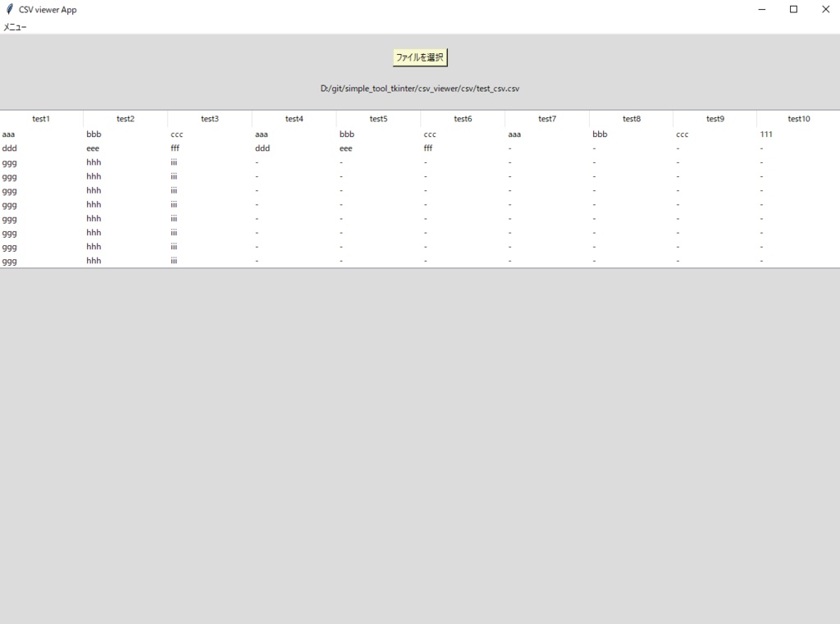The height and width of the screenshot is (624, 840).
Task: Select the ddd cell in test4 column
Action: coord(262,148)
